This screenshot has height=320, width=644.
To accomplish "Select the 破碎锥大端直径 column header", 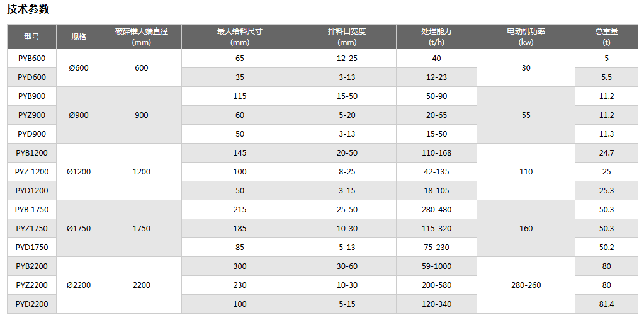I will pos(141,37).
